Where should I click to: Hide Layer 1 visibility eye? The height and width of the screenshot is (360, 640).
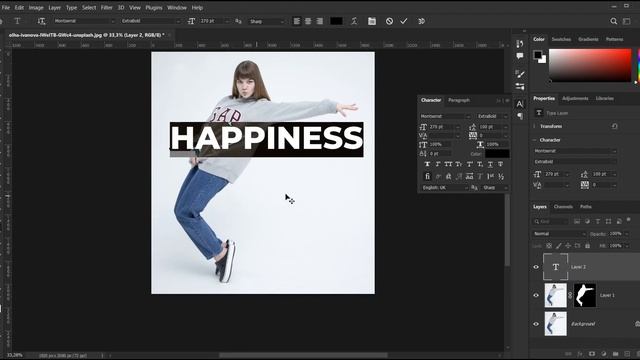(536, 296)
